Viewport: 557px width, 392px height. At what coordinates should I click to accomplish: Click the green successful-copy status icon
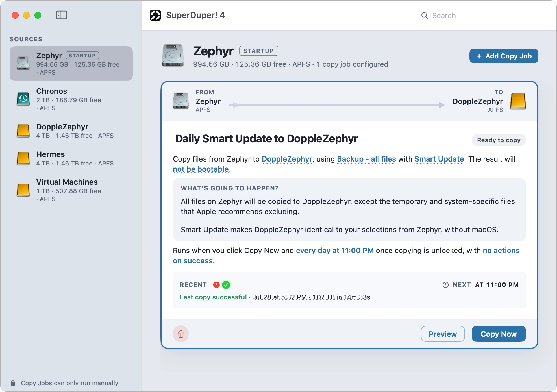[x=226, y=285]
